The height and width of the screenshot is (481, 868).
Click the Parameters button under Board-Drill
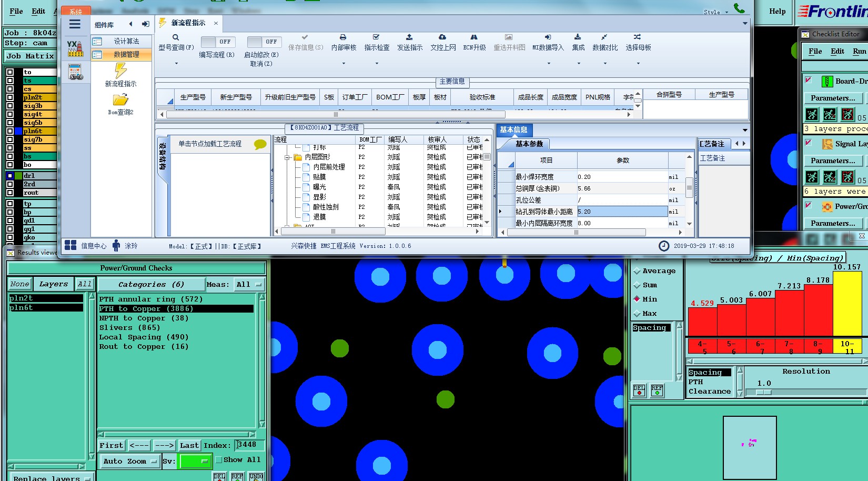[833, 98]
